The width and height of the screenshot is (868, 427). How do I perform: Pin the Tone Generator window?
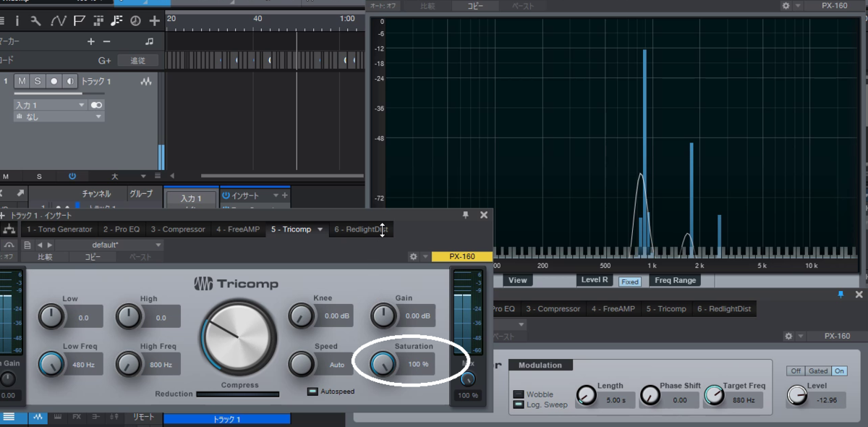click(841, 295)
